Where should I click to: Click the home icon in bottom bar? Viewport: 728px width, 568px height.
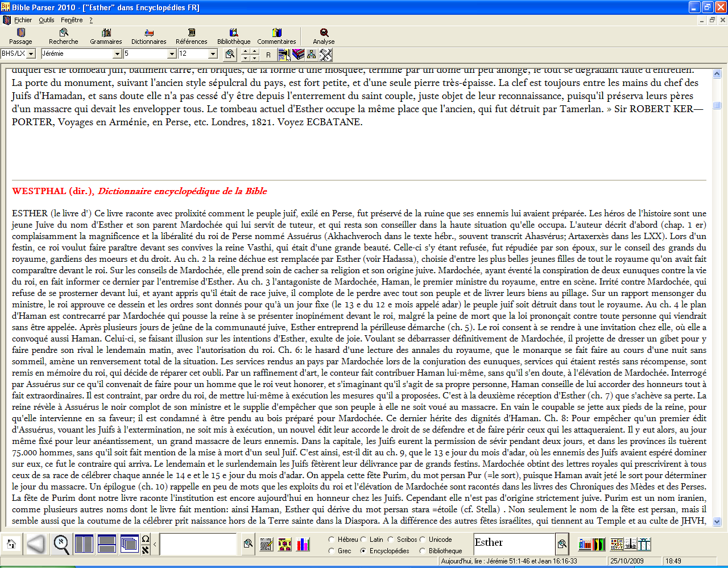point(11,544)
